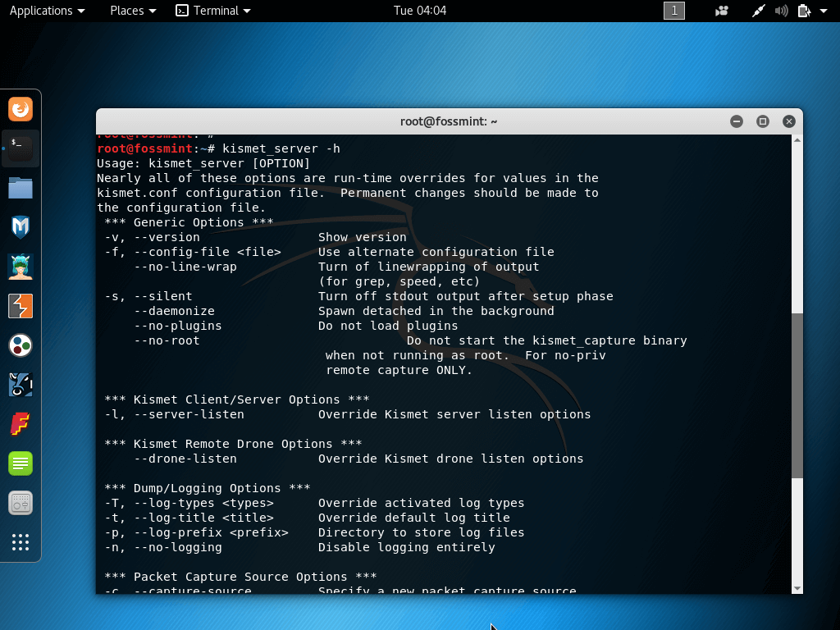This screenshot has width=840, height=630.
Task: Launch Maltego from the dock
Action: pyautogui.click(x=21, y=385)
